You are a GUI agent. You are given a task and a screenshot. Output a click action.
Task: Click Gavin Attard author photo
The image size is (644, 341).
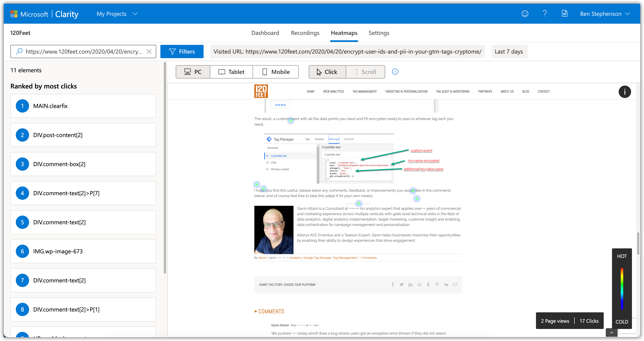pyautogui.click(x=274, y=230)
